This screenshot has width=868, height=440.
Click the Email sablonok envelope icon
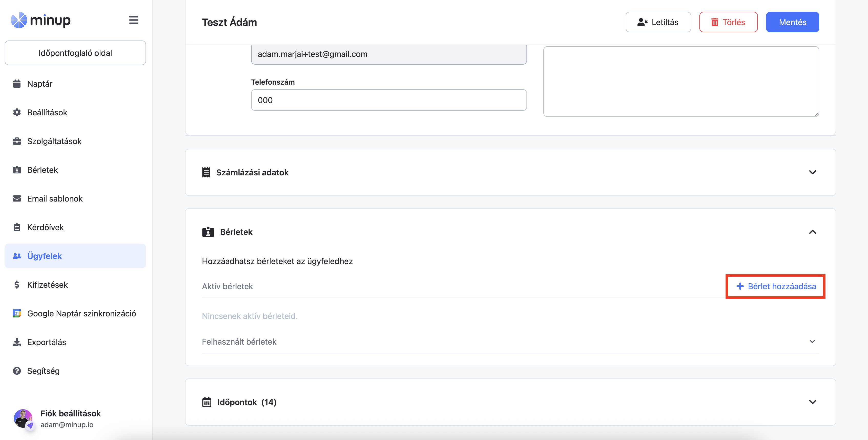(x=17, y=199)
